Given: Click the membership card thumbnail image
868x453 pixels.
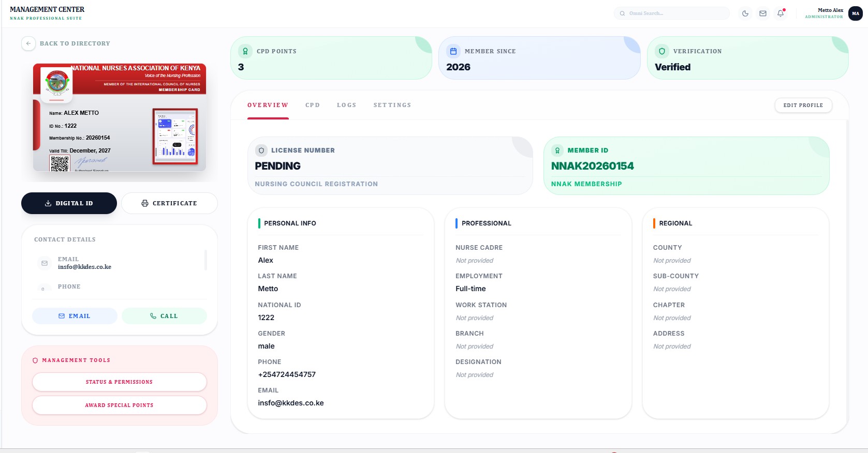Looking at the screenshot, I should click(x=120, y=117).
